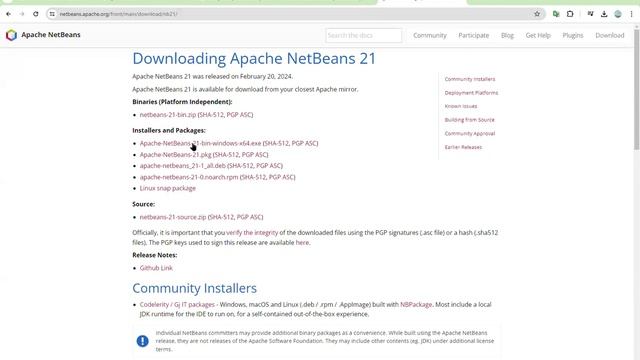Click the netbeans.apache.org address bar
640x360 pixels.
pos(294,14)
